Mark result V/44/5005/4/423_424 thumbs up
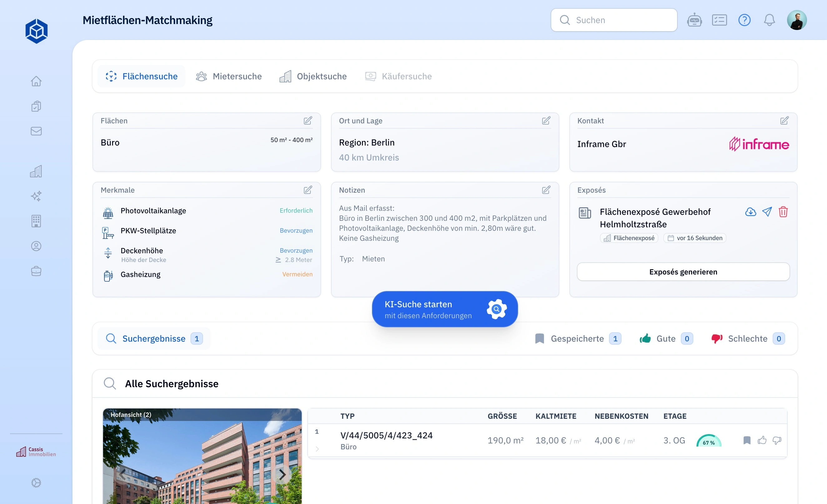Viewport: 827px width, 504px height. coord(762,440)
